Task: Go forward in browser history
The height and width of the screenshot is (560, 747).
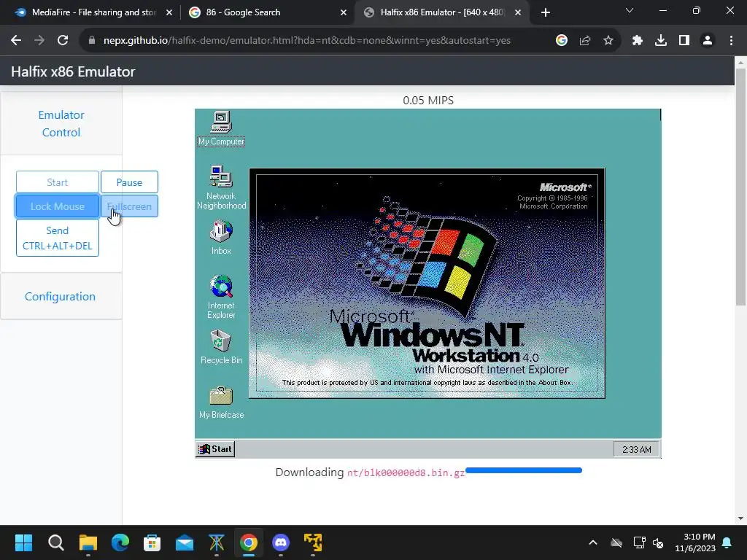Action: click(x=39, y=41)
